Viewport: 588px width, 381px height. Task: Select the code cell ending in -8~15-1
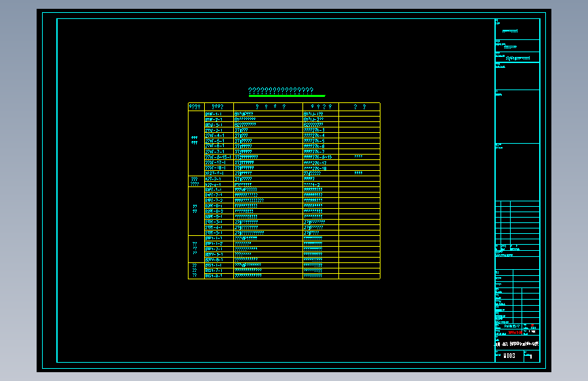(219, 157)
